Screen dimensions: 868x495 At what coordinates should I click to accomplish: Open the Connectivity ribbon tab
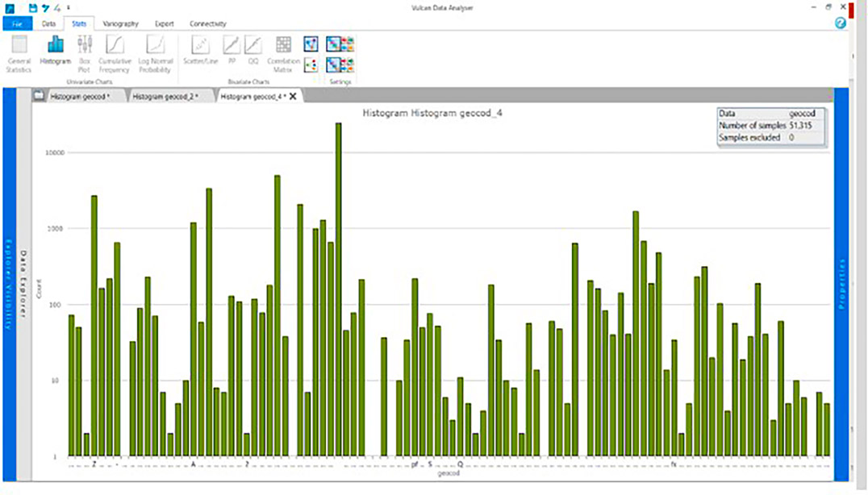coord(207,23)
